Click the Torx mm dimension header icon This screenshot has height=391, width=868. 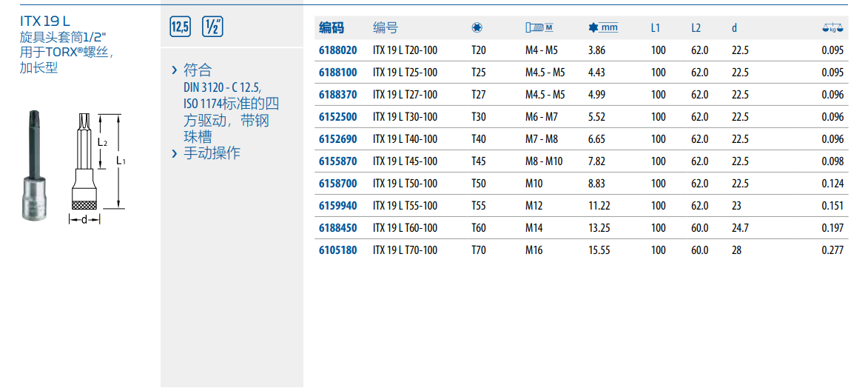603,28
